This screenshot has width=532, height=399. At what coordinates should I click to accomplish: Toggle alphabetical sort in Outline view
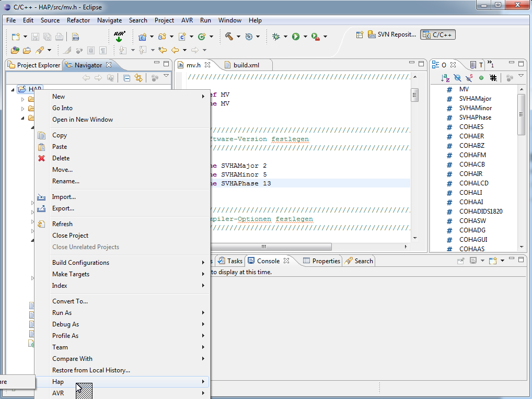pos(445,78)
